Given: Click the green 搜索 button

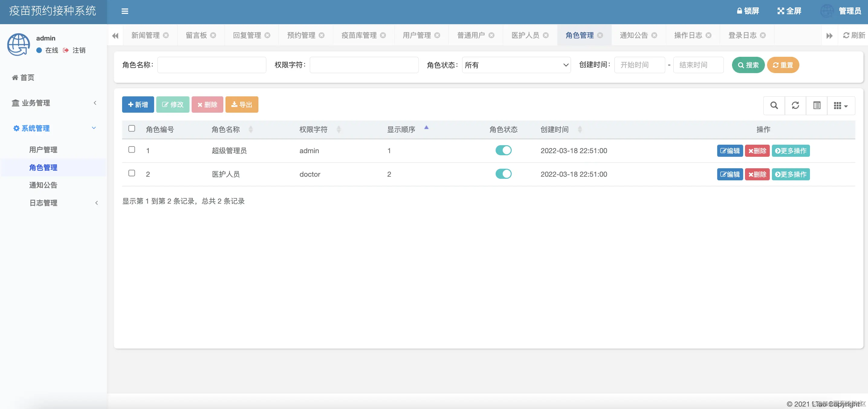Looking at the screenshot, I should [x=748, y=65].
